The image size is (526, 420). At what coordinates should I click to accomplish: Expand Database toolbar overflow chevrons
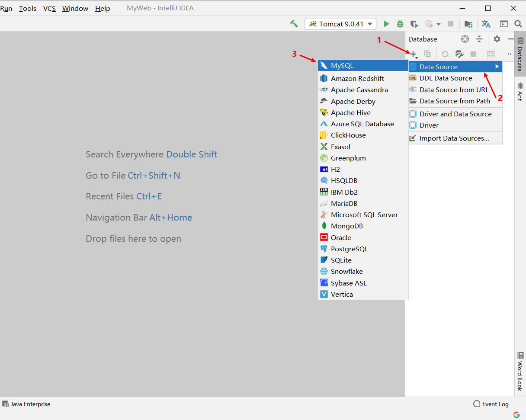point(509,54)
